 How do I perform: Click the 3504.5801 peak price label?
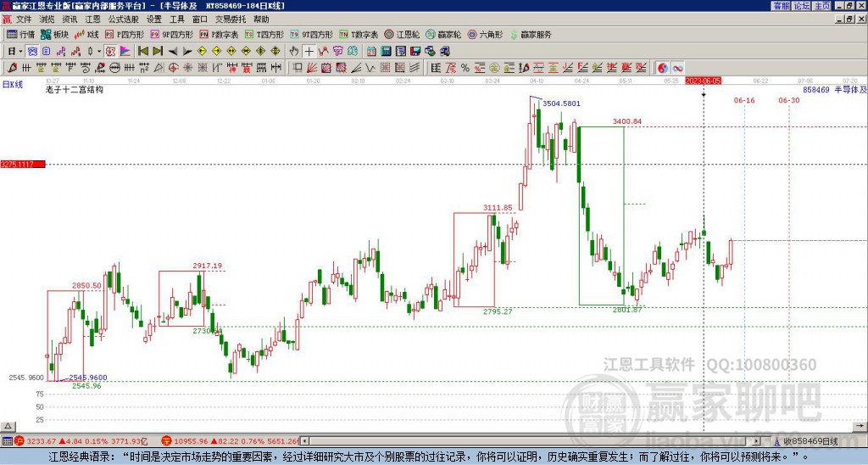[x=561, y=104]
